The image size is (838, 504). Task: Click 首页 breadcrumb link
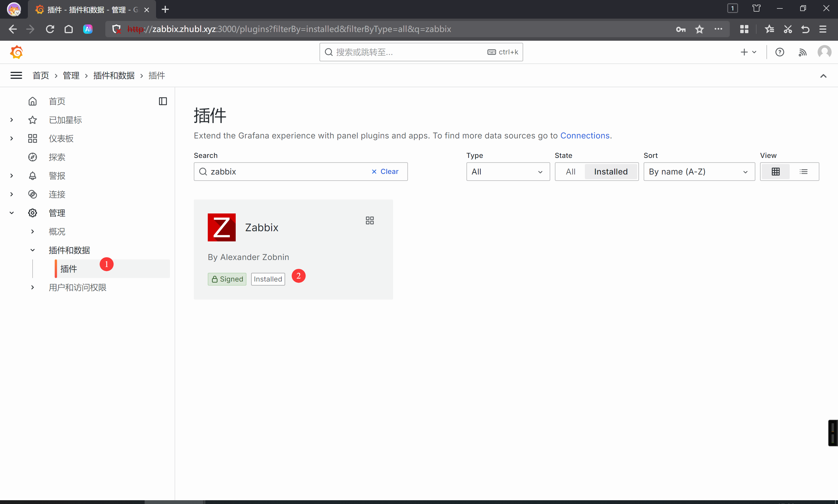click(41, 75)
